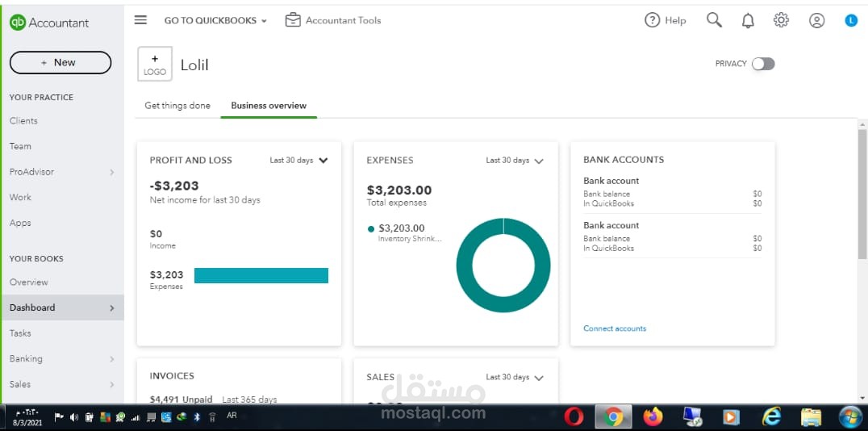Viewport: 868px width, 431px height.
Task: Open the settings gear icon
Action: [781, 20]
